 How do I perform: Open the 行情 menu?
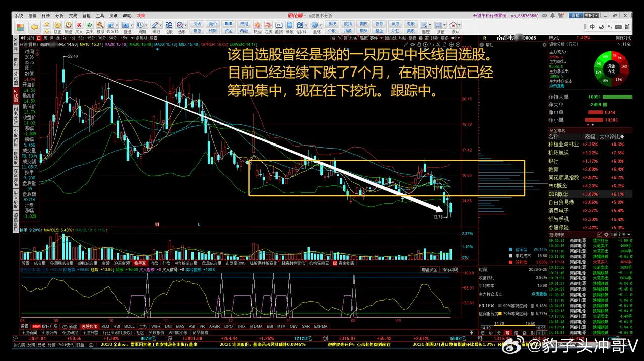[x=46, y=16]
